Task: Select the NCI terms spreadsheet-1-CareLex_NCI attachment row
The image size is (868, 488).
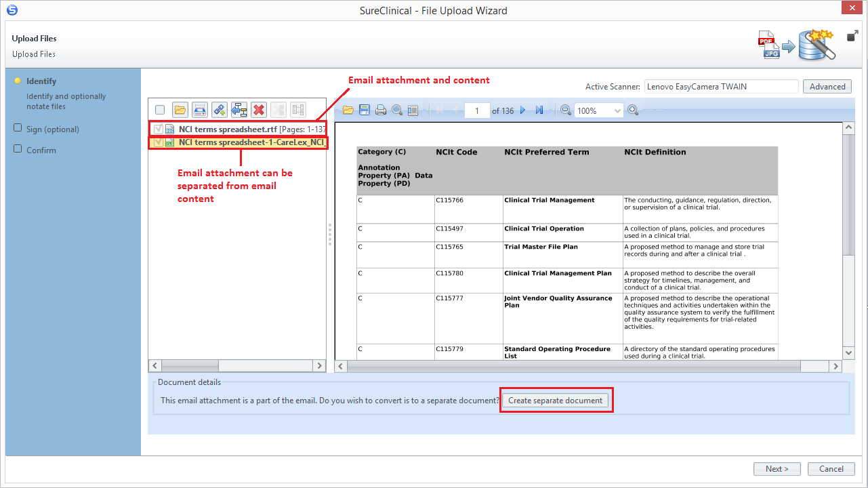Action: click(238, 142)
